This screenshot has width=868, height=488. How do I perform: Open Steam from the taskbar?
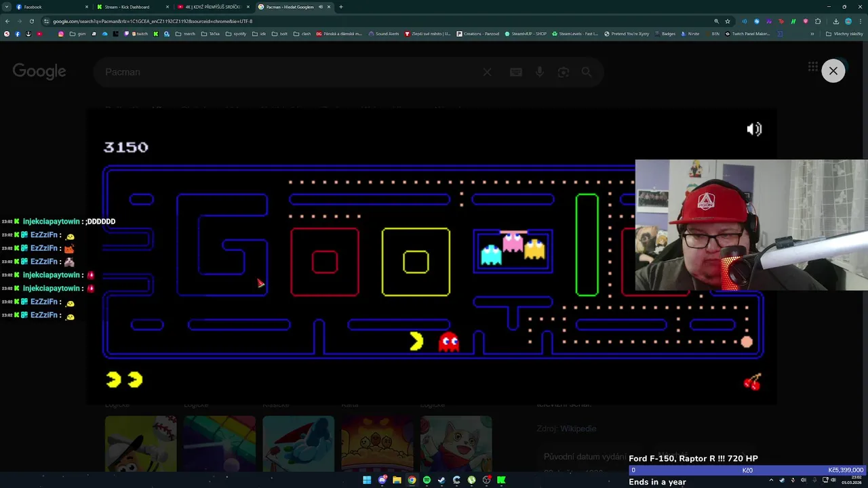coord(441,480)
